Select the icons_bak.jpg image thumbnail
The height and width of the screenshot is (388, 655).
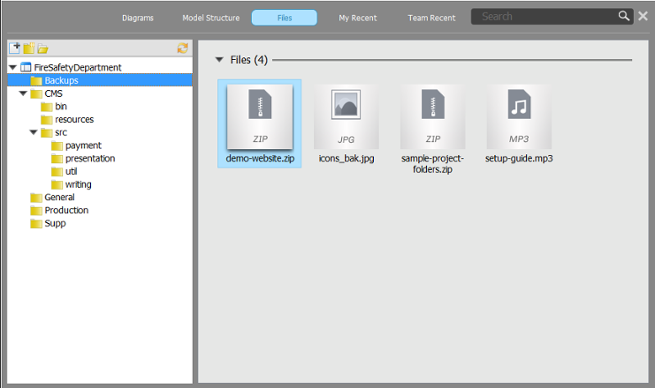(346, 117)
